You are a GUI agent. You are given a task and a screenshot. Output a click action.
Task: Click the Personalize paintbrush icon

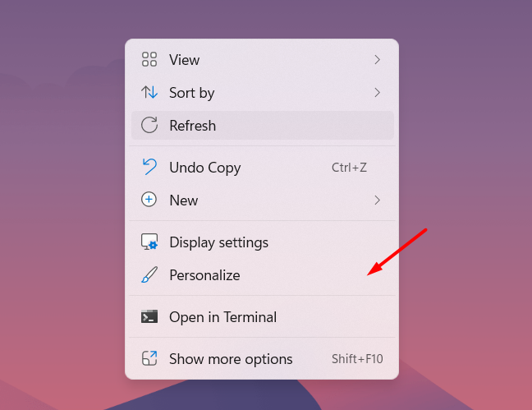click(x=149, y=274)
